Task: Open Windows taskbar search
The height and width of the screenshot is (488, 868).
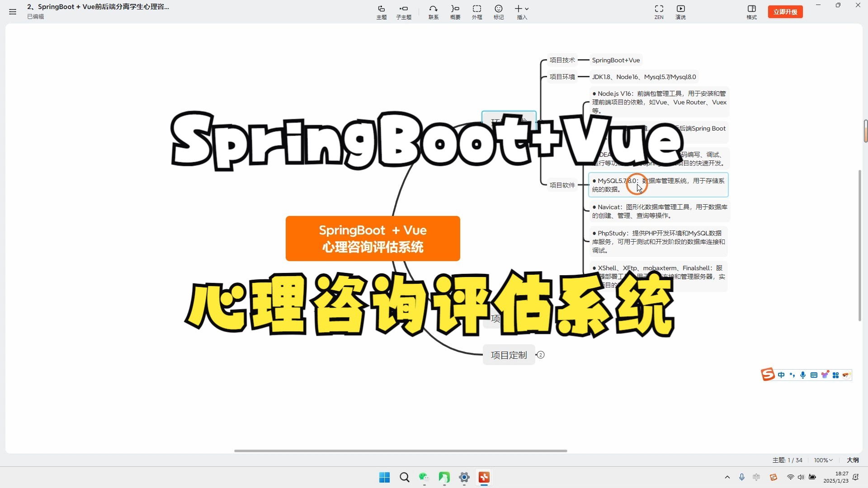Action: pyautogui.click(x=404, y=478)
